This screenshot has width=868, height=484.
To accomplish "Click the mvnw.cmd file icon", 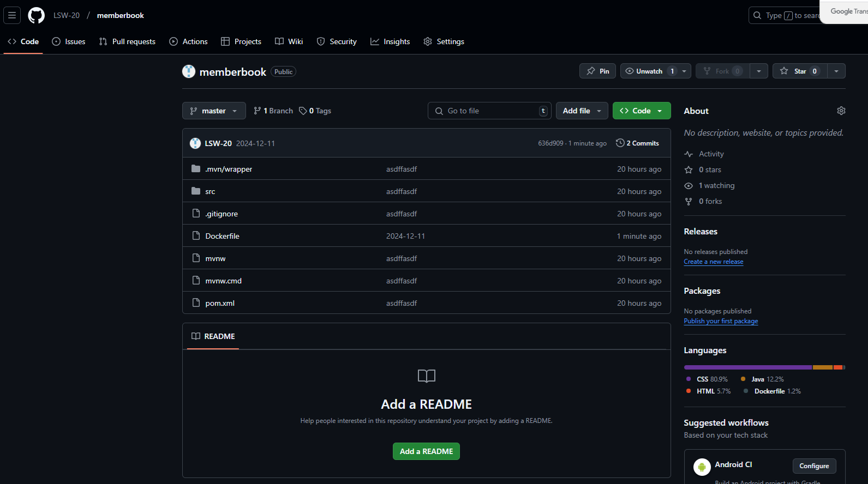I will tap(196, 281).
